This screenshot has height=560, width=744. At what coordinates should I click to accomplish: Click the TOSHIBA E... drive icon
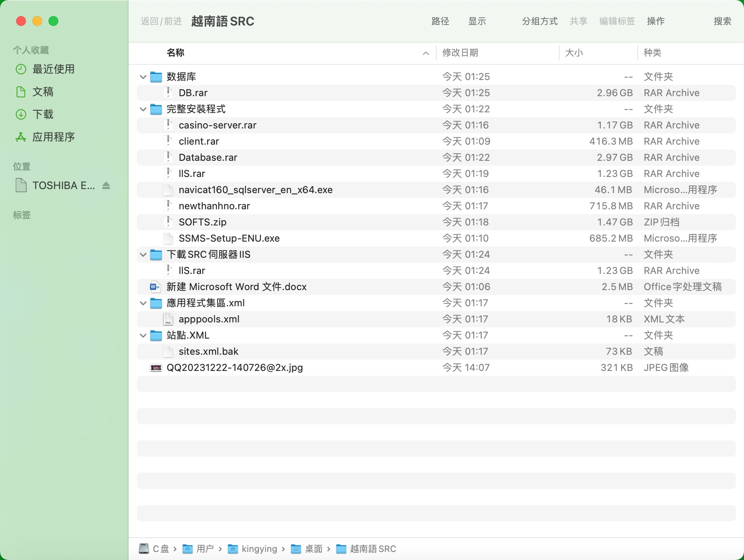(x=21, y=185)
